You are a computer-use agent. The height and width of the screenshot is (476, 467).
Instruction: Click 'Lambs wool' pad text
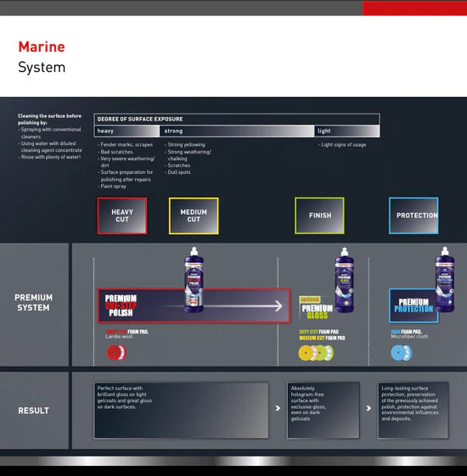point(119,336)
